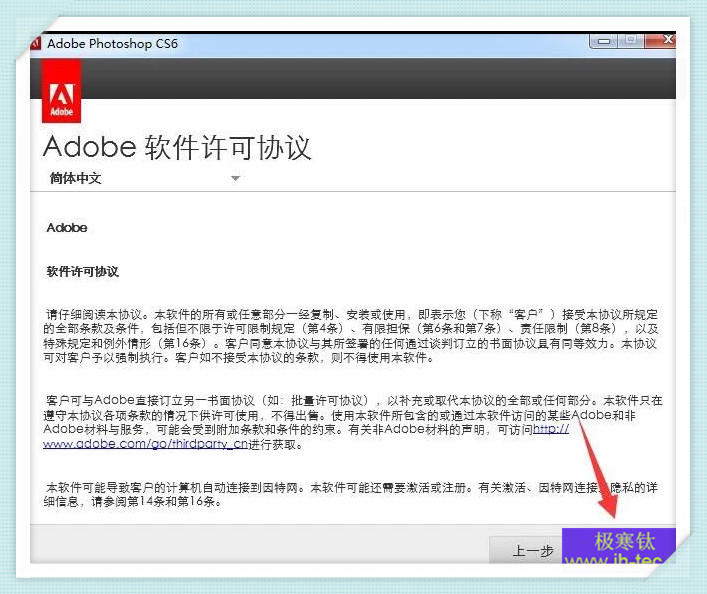Click the red Adobe logo badge
This screenshot has height=594, width=707.
61,91
